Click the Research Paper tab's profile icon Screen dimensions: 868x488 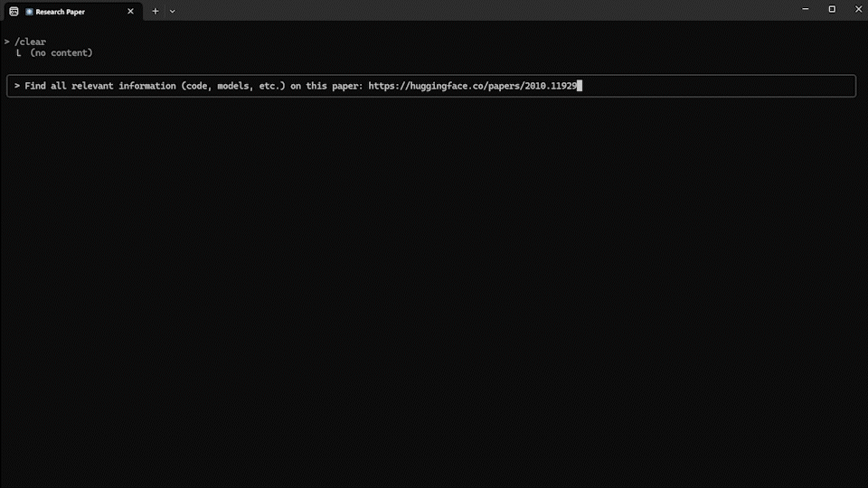(x=30, y=12)
